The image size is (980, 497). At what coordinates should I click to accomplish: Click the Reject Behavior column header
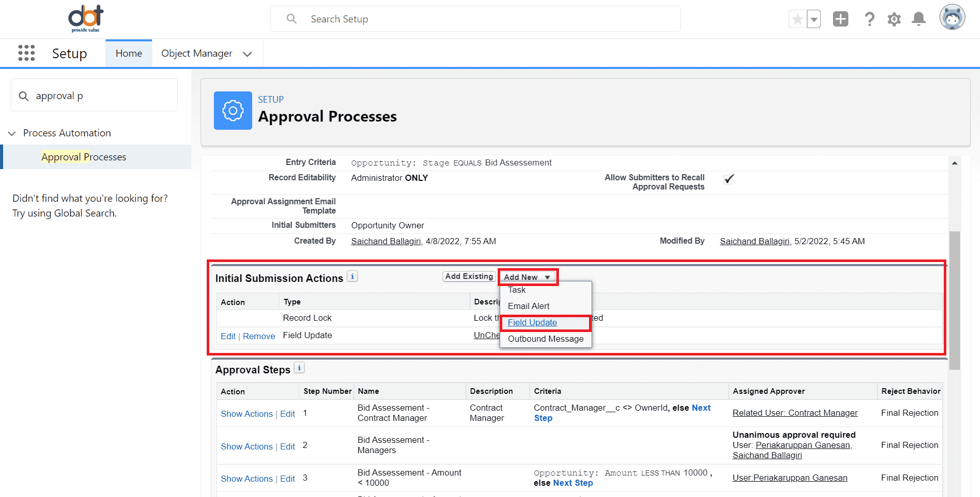(911, 391)
